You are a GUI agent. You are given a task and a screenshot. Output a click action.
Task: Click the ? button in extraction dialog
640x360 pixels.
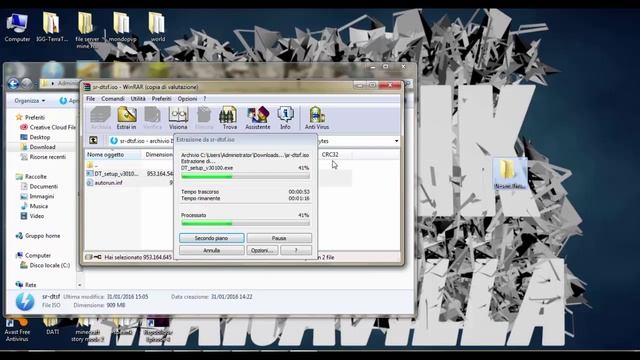(x=296, y=250)
